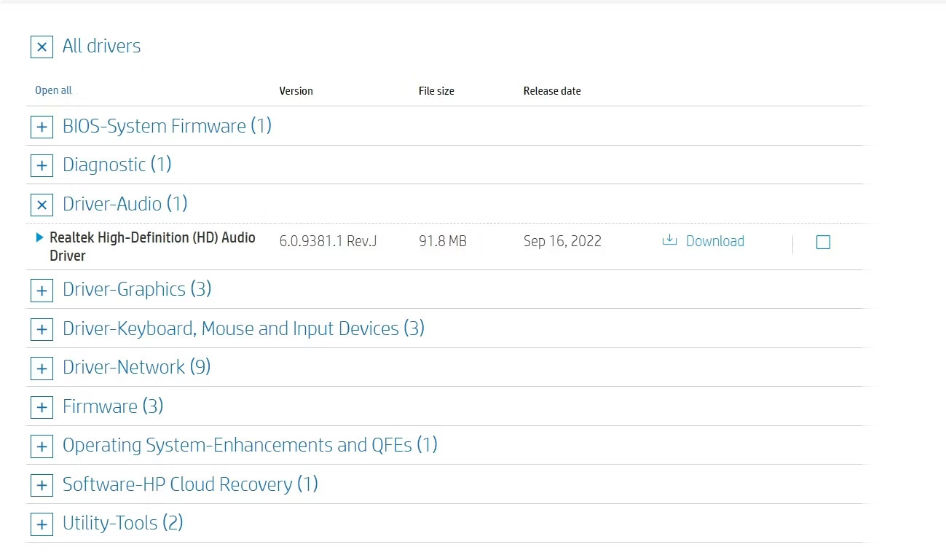
Task: Expand Driver-Network plus icon
Action: click(x=41, y=368)
